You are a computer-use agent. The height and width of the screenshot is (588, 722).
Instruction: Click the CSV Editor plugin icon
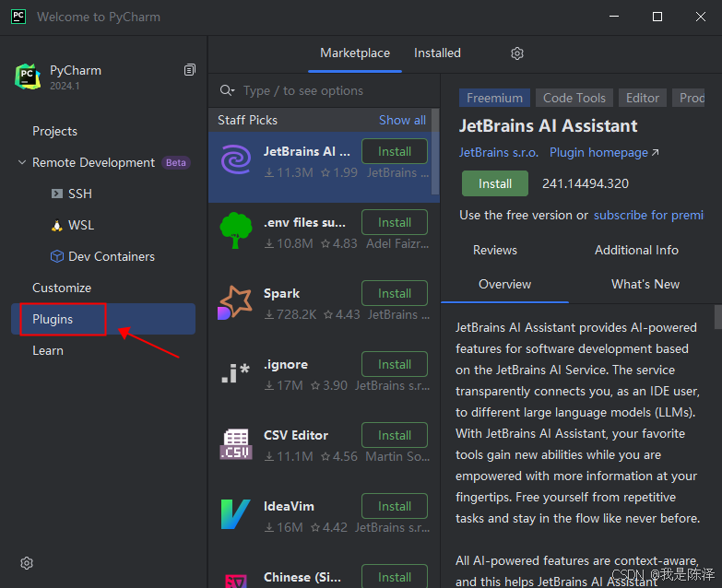click(236, 444)
